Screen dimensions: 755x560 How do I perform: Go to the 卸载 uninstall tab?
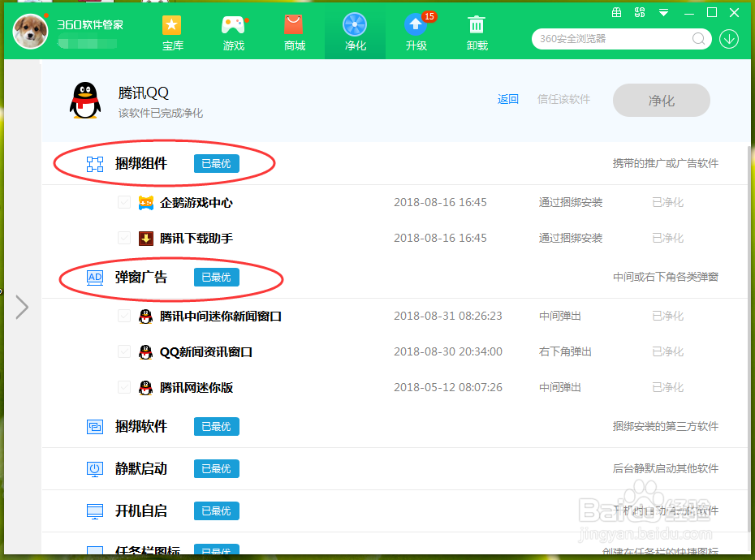tap(477, 32)
